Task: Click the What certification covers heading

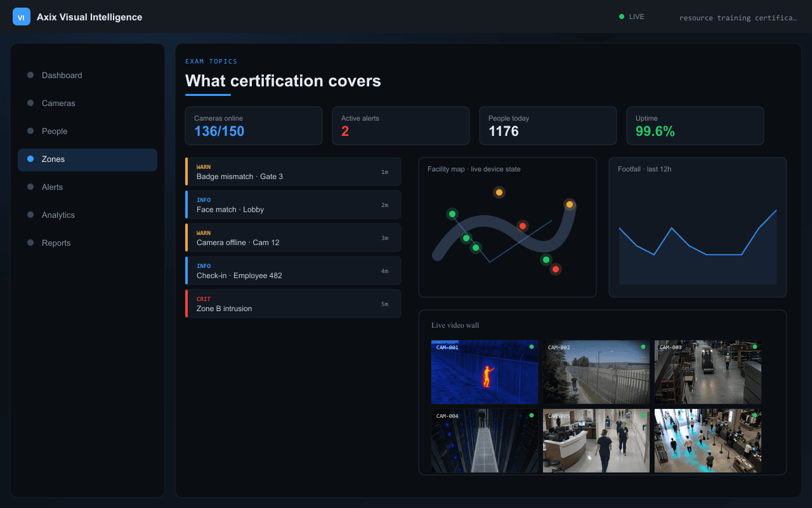Action: tap(283, 81)
